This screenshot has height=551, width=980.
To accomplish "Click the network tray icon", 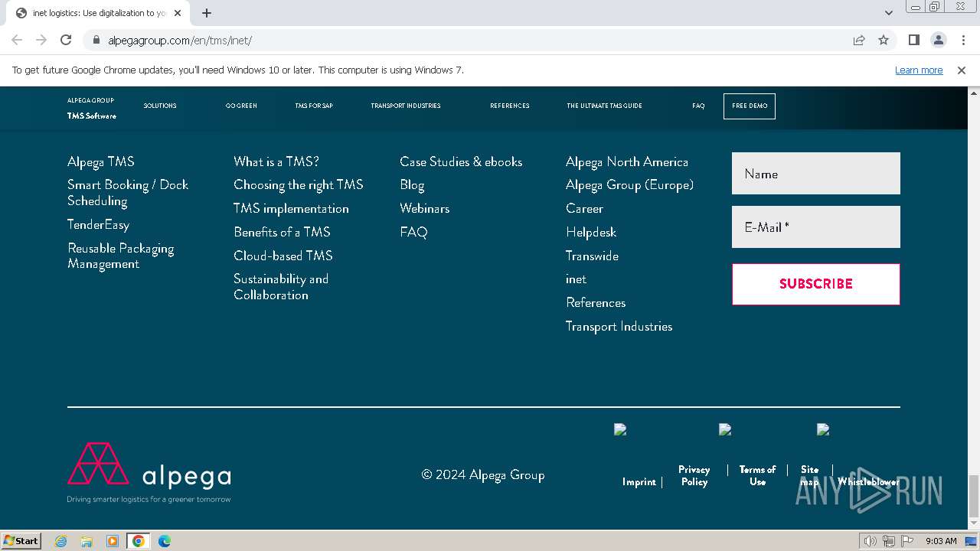I will click(x=888, y=541).
